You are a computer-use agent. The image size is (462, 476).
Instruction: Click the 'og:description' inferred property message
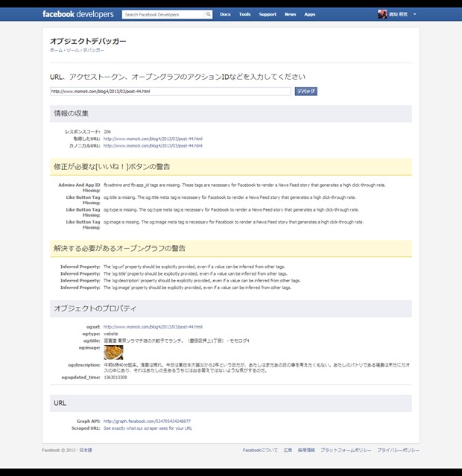coord(202,281)
